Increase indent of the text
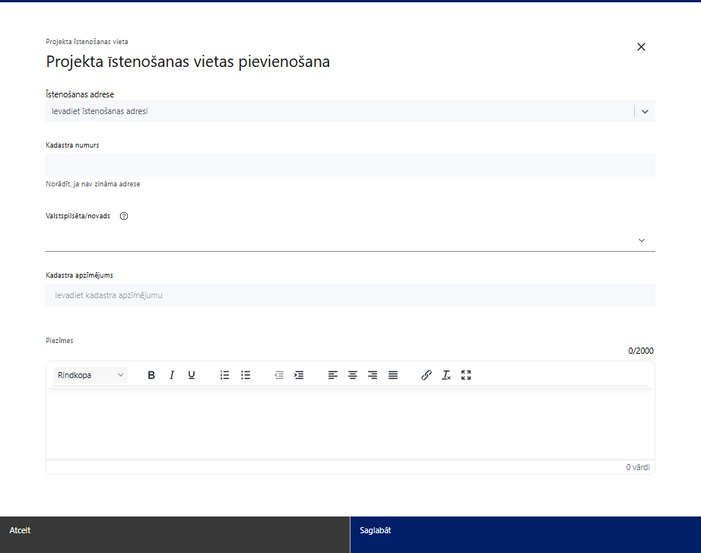 tap(299, 375)
